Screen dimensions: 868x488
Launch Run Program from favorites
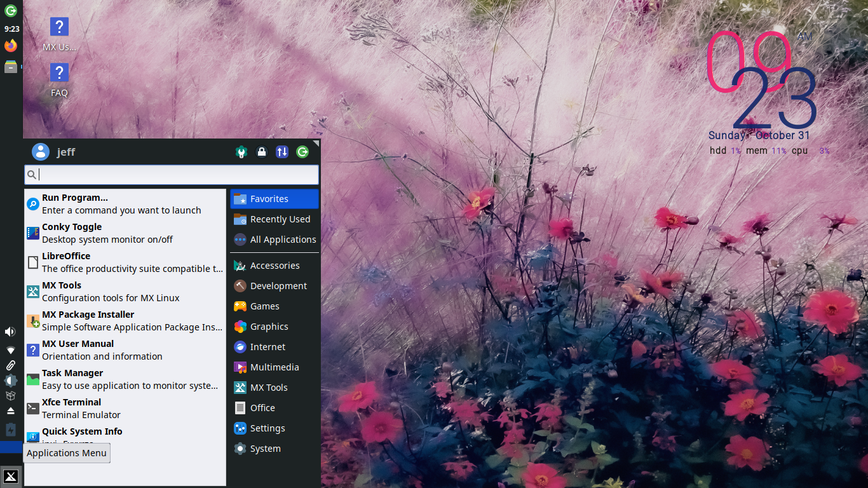point(125,204)
